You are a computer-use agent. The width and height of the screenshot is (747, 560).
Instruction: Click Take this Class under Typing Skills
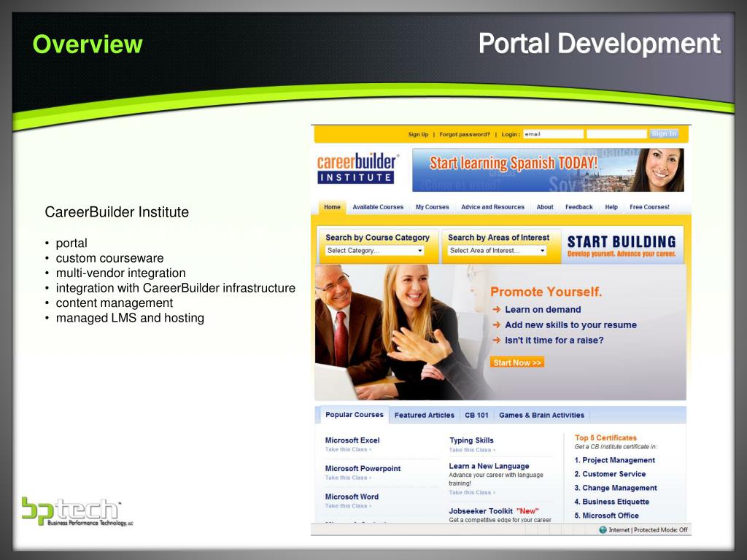pos(472,450)
